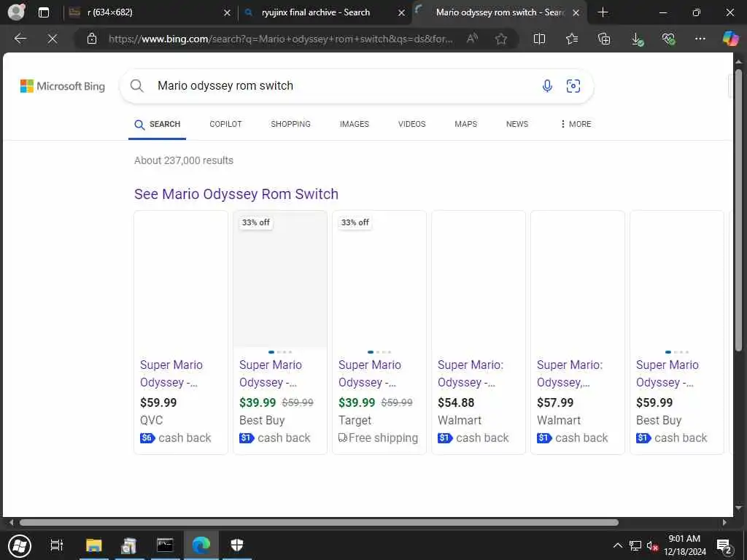The image size is (747, 560).
Task: Click the muted volume tray icon
Action: [x=651, y=545]
